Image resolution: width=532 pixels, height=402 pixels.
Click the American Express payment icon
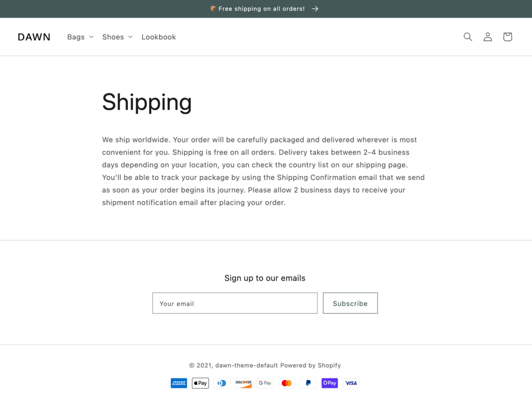[x=179, y=383]
